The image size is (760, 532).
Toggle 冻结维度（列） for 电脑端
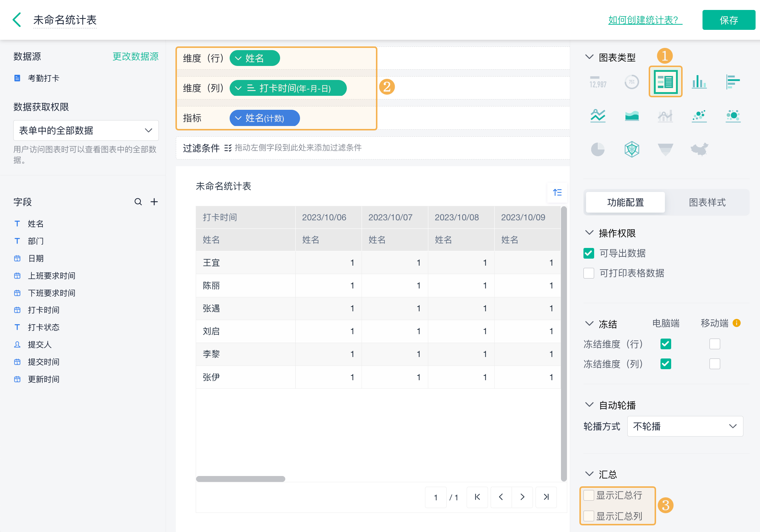tap(666, 364)
